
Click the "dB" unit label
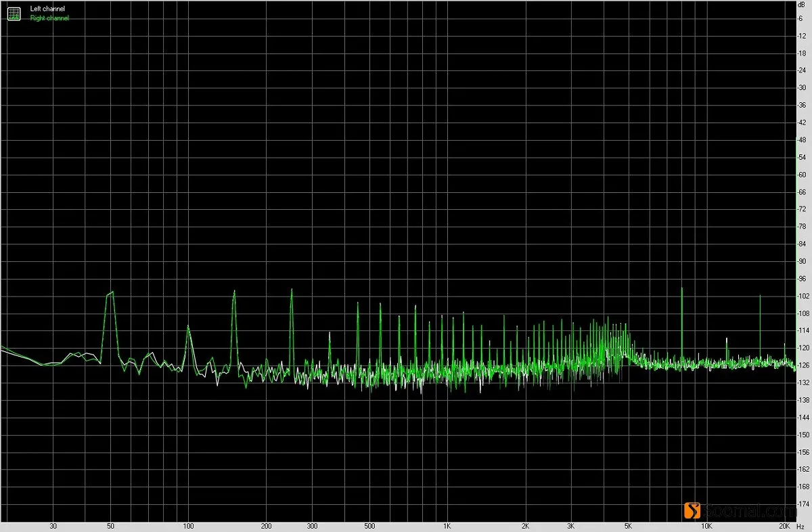pos(800,5)
